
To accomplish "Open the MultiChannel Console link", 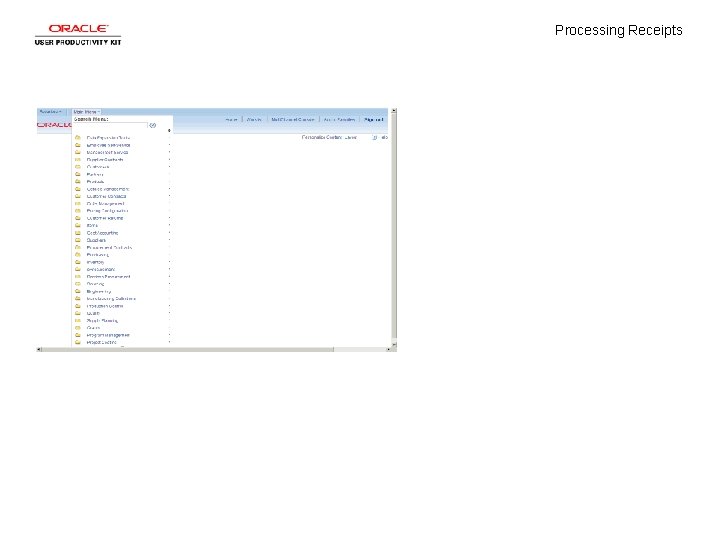I will click(292, 119).
